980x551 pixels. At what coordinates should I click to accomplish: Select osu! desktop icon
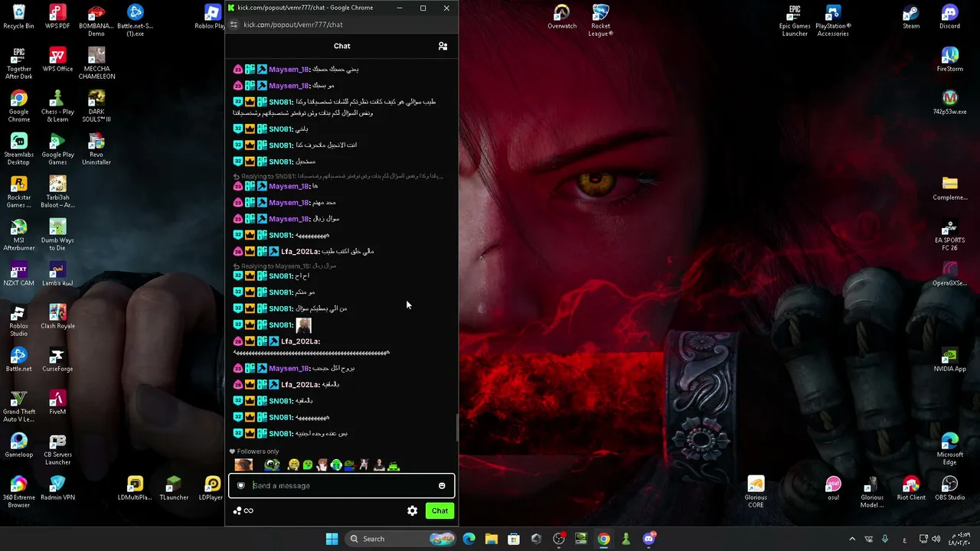point(833,488)
